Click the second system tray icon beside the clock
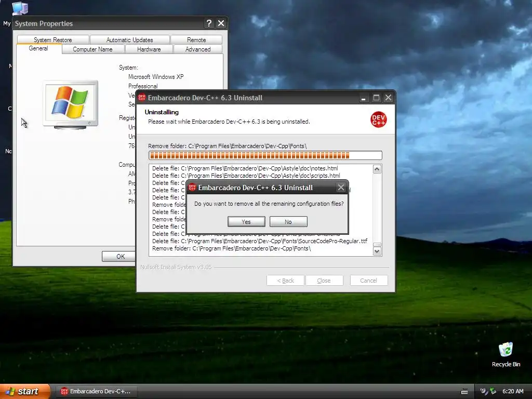The height and width of the screenshot is (399, 532). [494, 391]
